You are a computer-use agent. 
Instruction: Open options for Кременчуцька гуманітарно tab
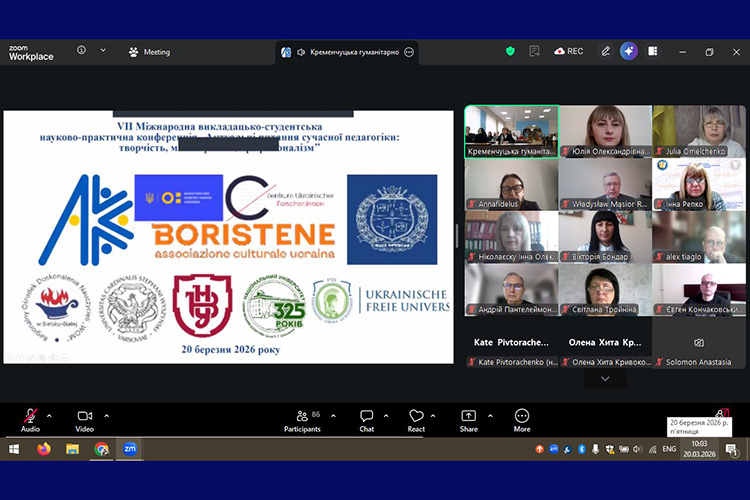click(x=409, y=52)
